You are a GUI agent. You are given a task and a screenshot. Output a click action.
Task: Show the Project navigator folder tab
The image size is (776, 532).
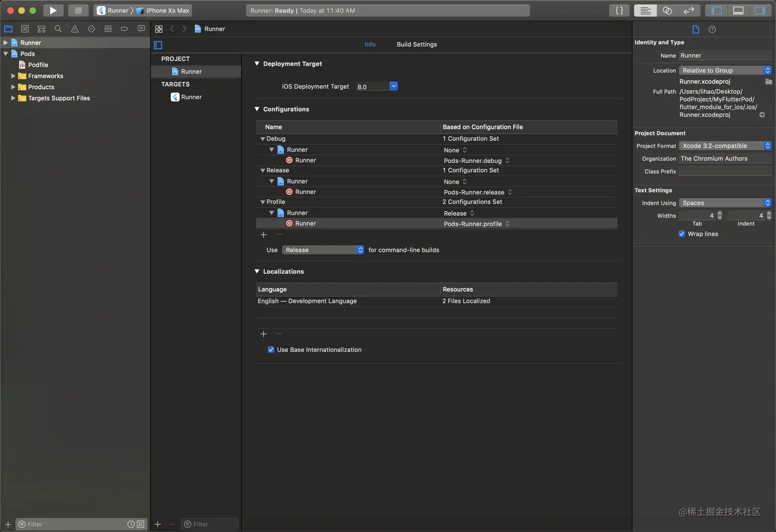8,29
